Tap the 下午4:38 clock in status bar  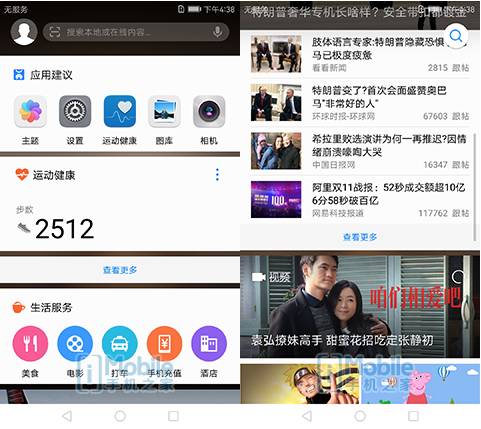click(219, 9)
